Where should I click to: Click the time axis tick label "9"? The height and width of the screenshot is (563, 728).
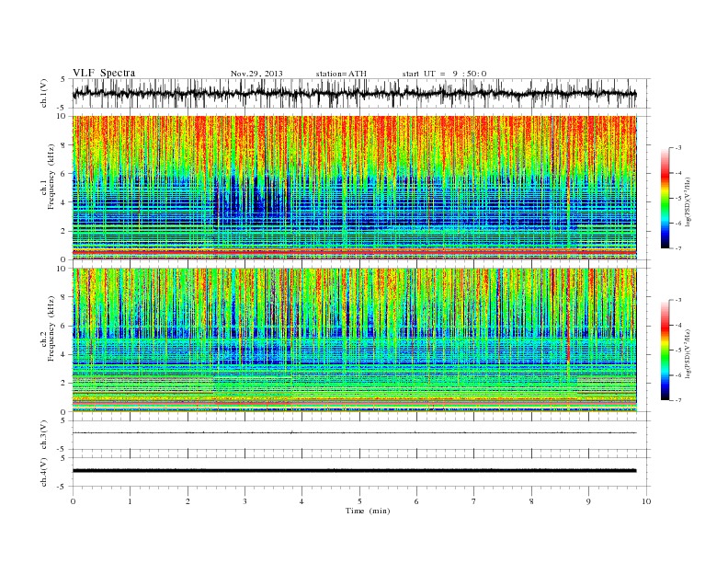click(588, 501)
